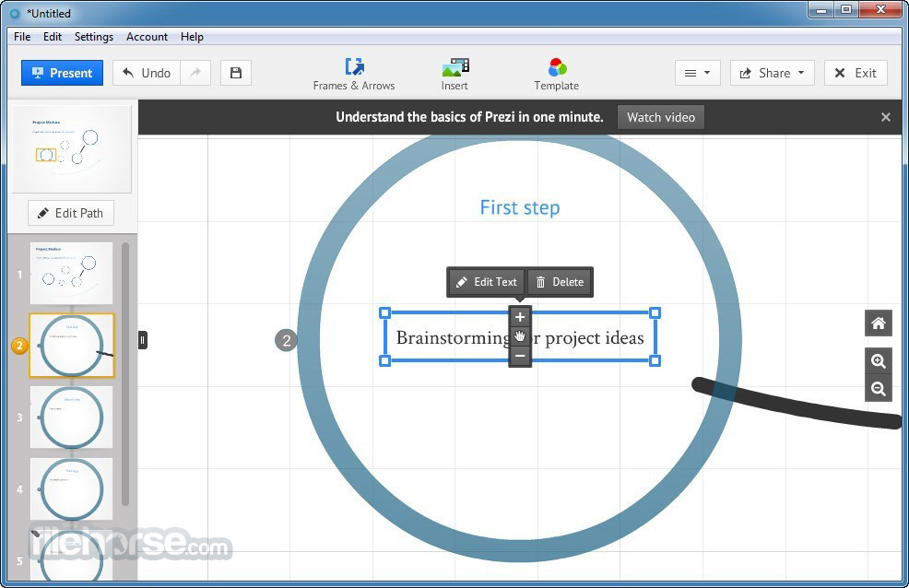The image size is (909, 588).
Task: Open the File menu
Action: pyautogui.click(x=22, y=37)
